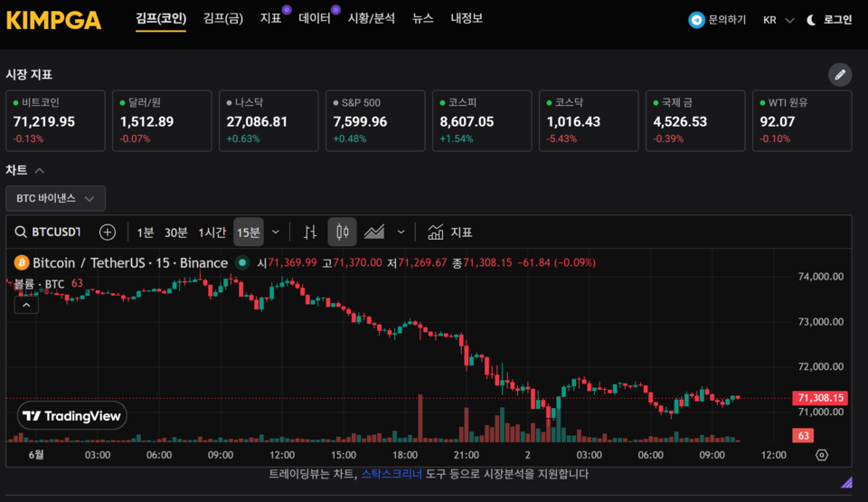Open the 김프(코인) tab
Image resolution: width=868 pixels, height=502 pixels.
[161, 19]
